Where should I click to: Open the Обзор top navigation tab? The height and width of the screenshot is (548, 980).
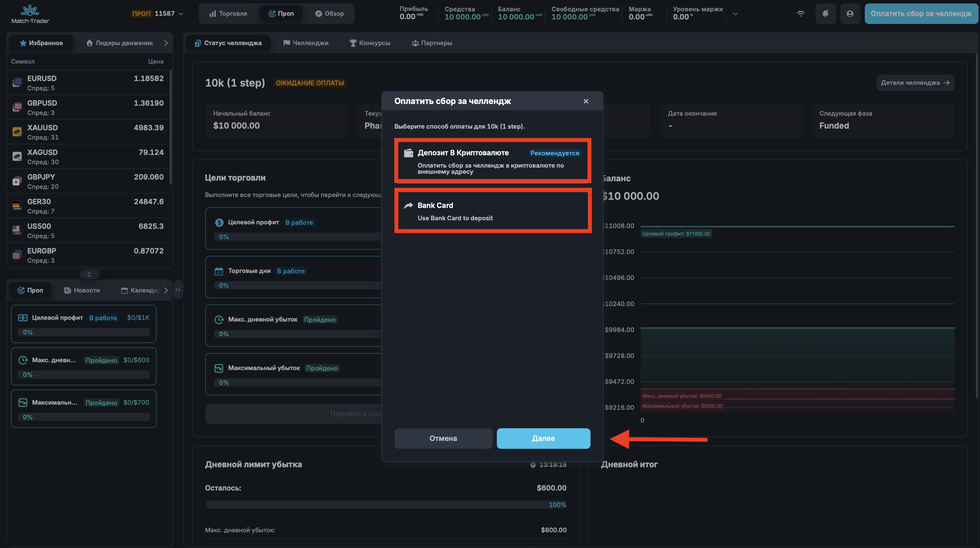click(x=329, y=14)
